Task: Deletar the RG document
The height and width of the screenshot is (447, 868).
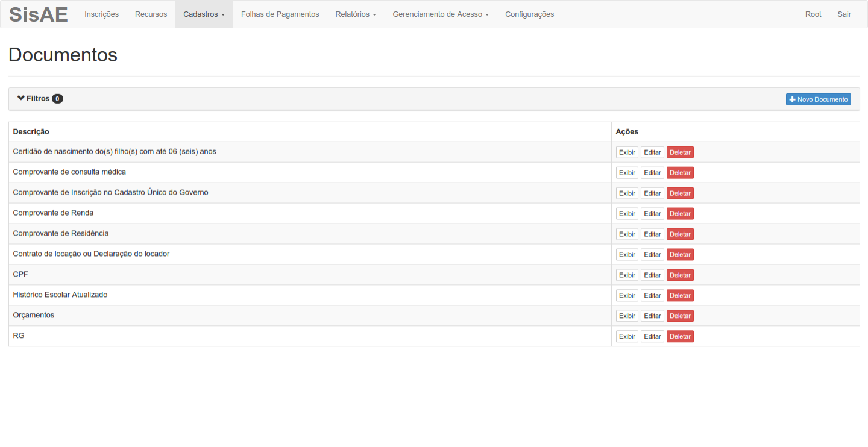Action: [x=680, y=337]
